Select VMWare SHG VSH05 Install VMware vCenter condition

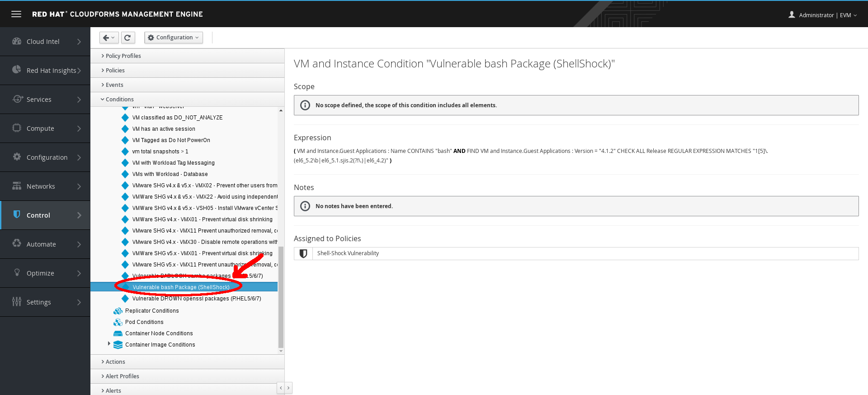[205, 208]
